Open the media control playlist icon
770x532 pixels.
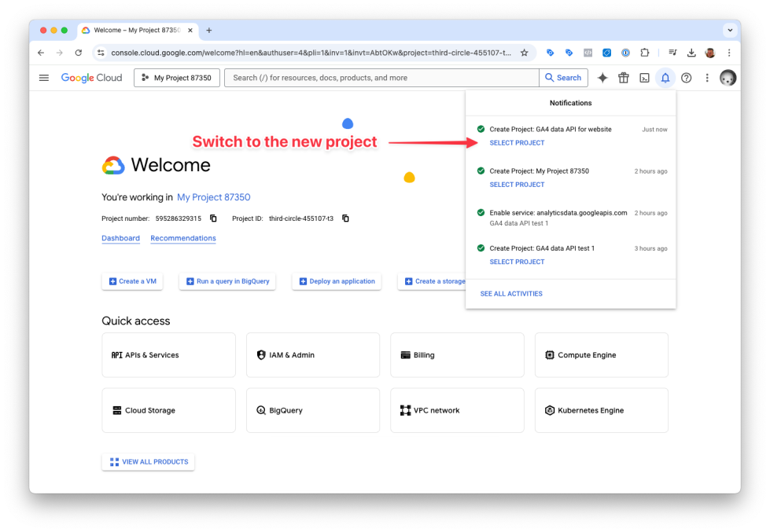(x=672, y=53)
